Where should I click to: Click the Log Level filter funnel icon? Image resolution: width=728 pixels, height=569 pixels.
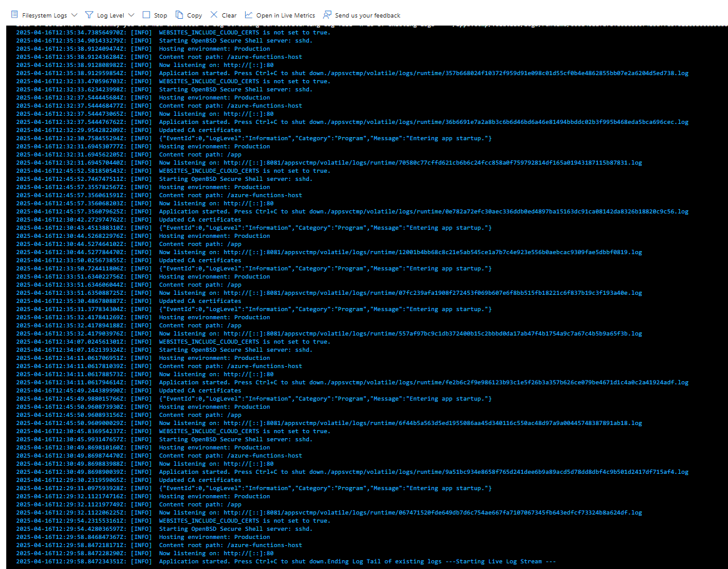pos(89,14)
